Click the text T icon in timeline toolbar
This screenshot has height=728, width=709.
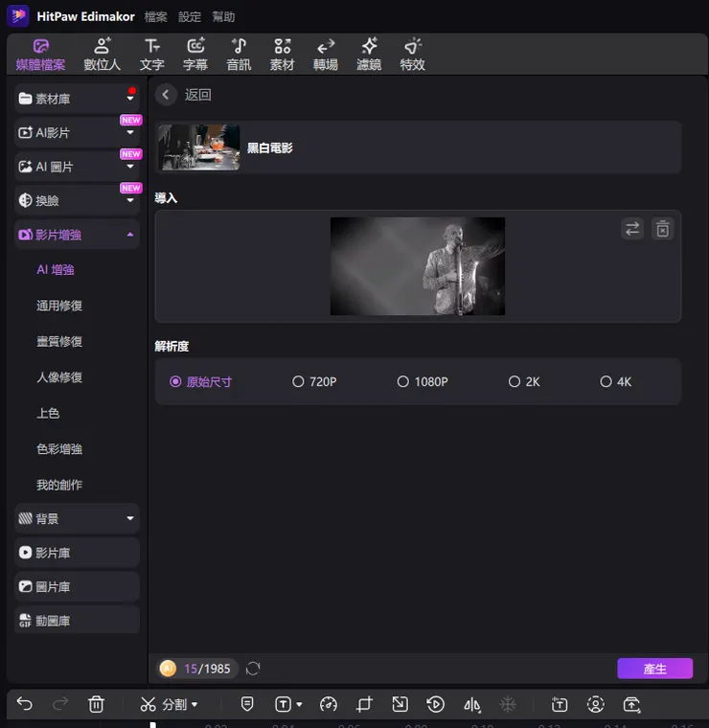[284, 704]
